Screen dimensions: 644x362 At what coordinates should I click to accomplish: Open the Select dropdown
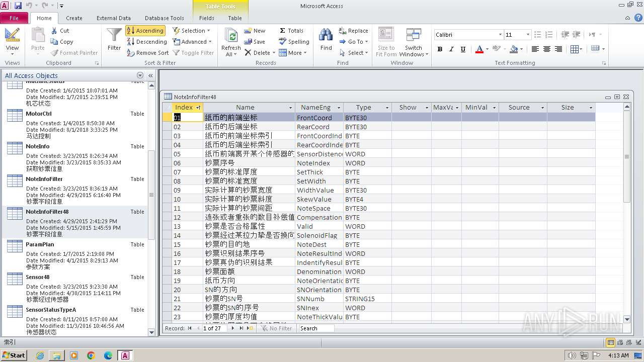[x=353, y=53]
